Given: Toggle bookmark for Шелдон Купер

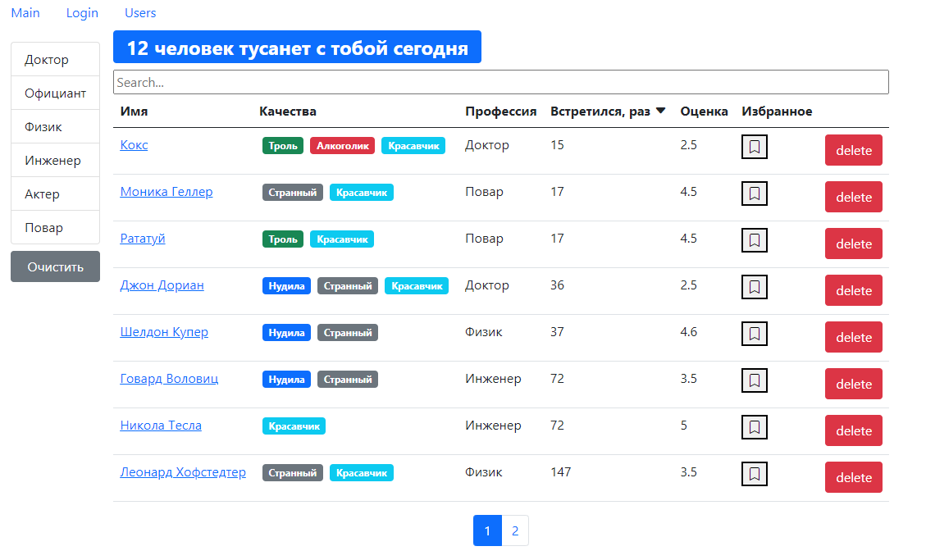Looking at the screenshot, I should 754,334.
